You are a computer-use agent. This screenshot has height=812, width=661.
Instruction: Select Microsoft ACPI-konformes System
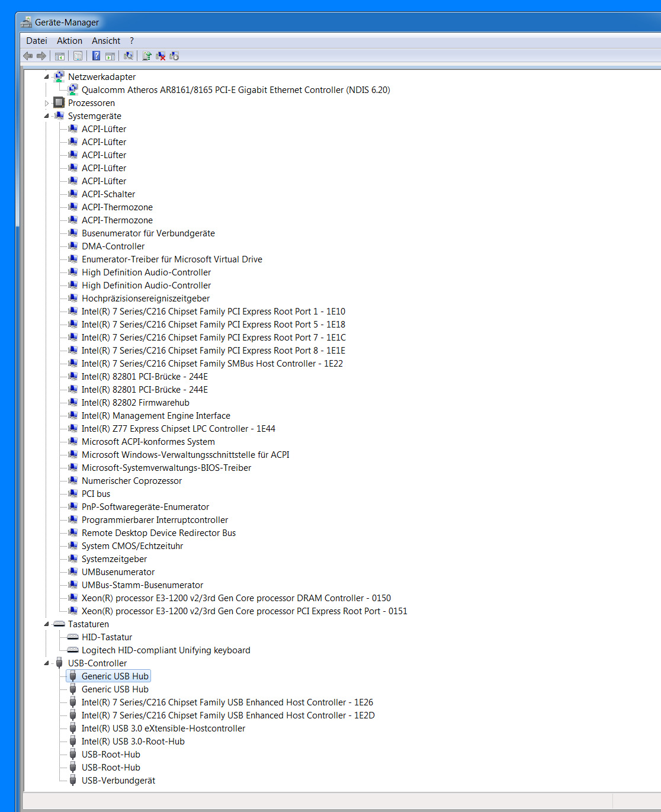point(148,442)
